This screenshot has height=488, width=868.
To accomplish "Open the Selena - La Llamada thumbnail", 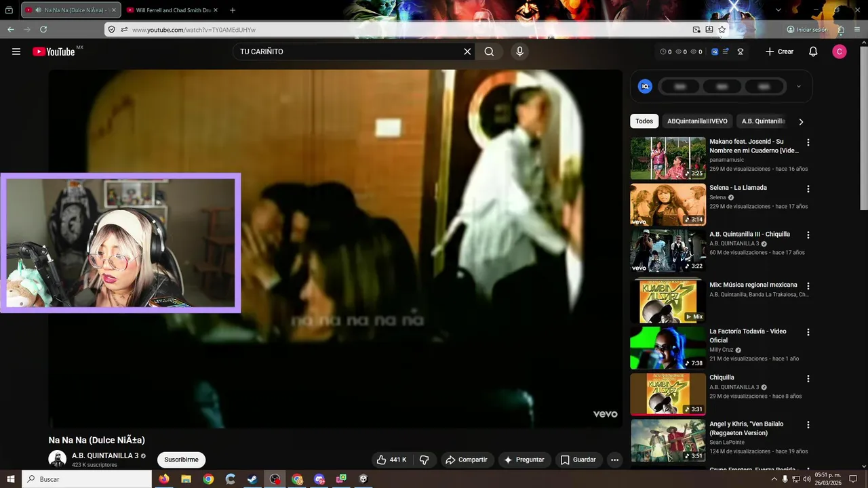I will [x=668, y=204].
